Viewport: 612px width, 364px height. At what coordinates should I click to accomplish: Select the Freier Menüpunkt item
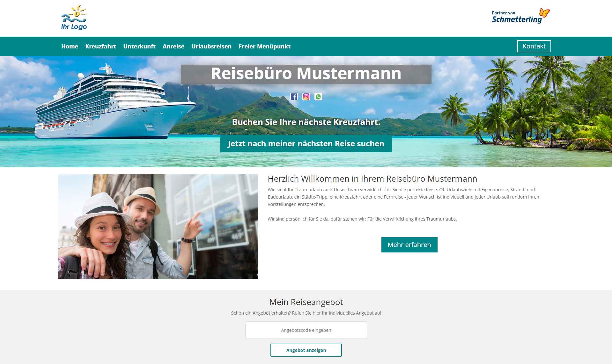264,46
